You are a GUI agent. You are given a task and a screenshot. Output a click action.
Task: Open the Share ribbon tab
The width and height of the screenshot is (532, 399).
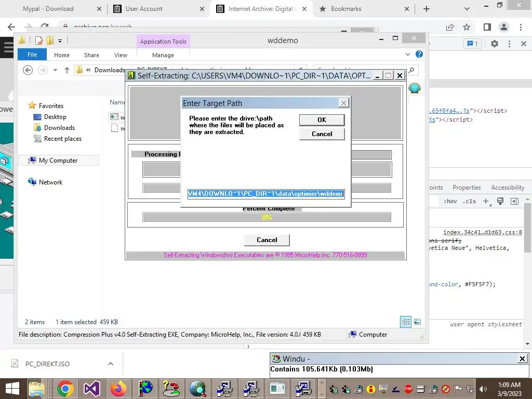(91, 55)
